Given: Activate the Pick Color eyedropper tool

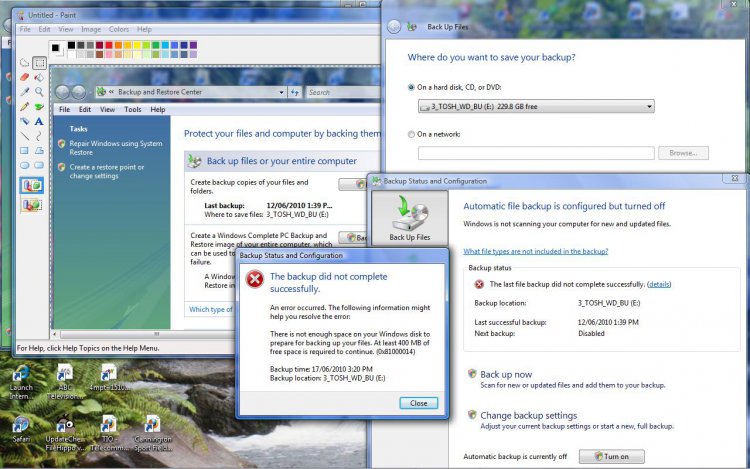Looking at the screenshot, I should [24, 91].
